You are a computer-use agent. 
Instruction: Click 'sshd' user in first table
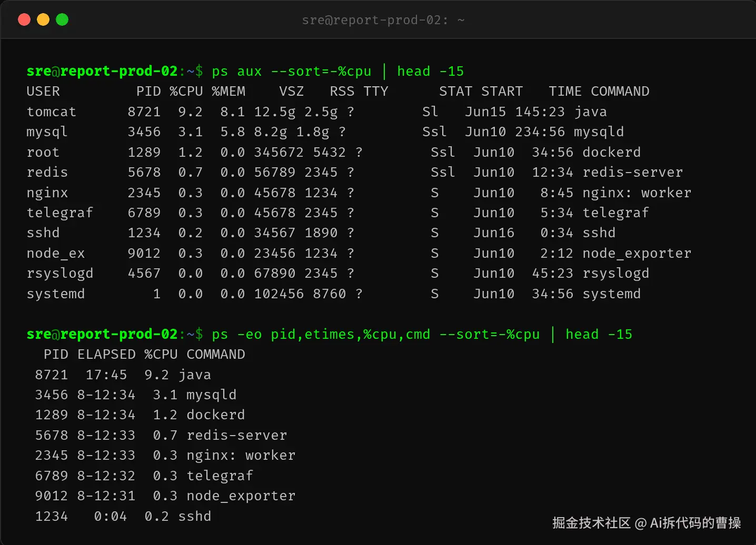tap(43, 233)
